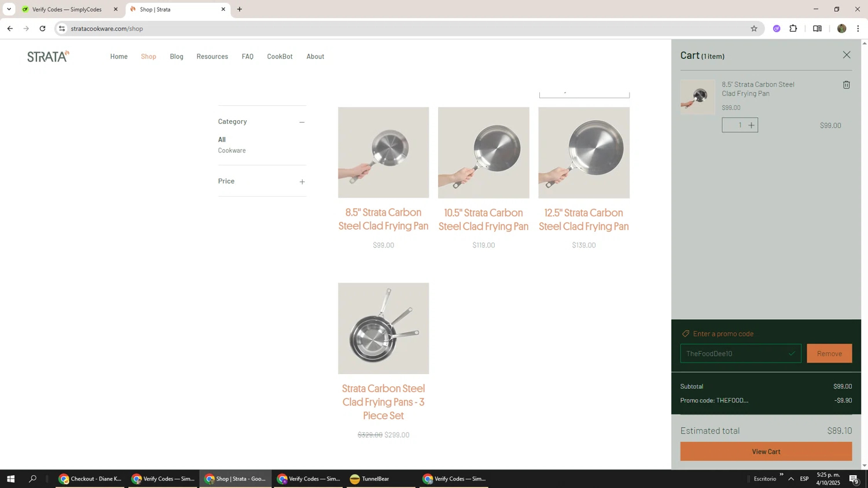Open the 10.5" frying pan image
Screen dimensions: 868x488
tap(483, 153)
